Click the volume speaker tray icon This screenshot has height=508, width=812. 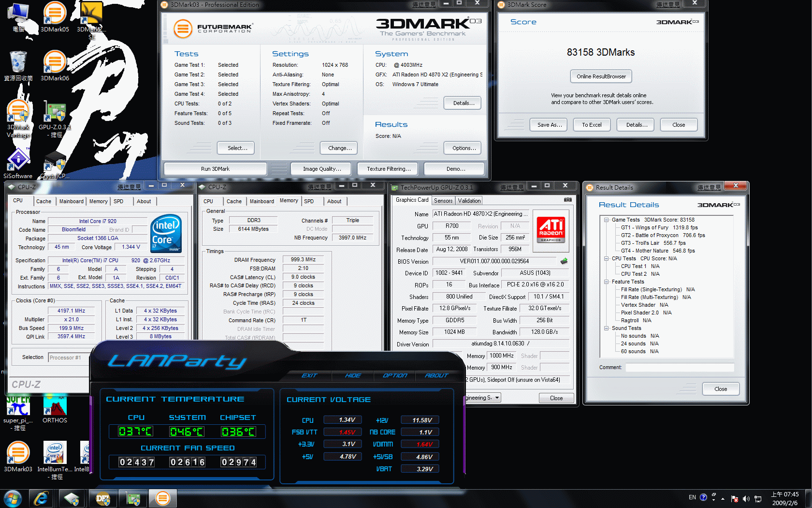(746, 498)
